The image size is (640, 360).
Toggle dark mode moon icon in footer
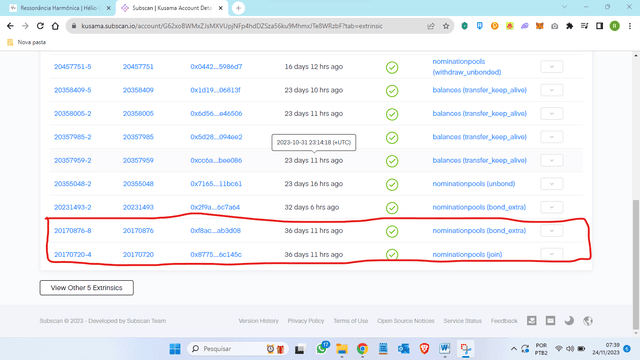569,321
